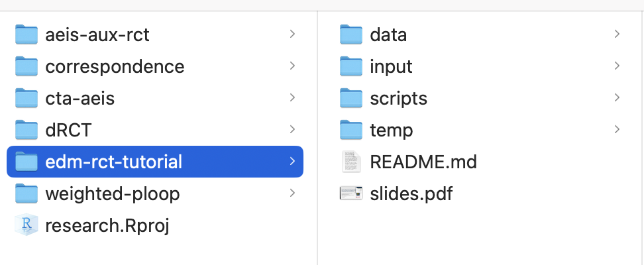Expand the data folder chevron
This screenshot has height=265, width=644.
tap(617, 34)
